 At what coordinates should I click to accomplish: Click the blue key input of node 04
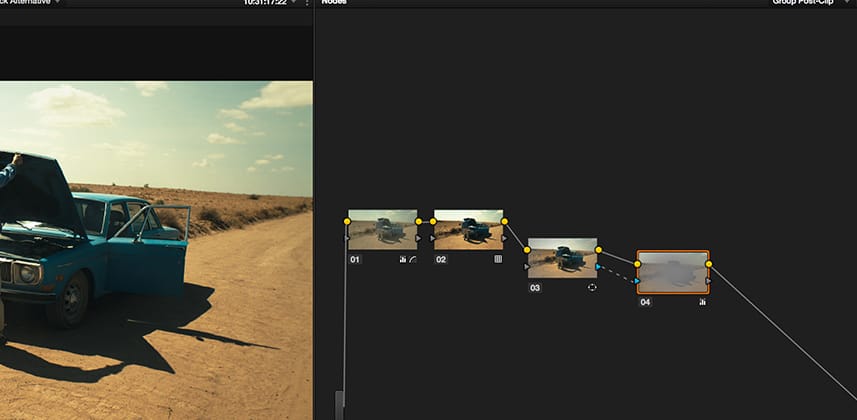tap(637, 281)
